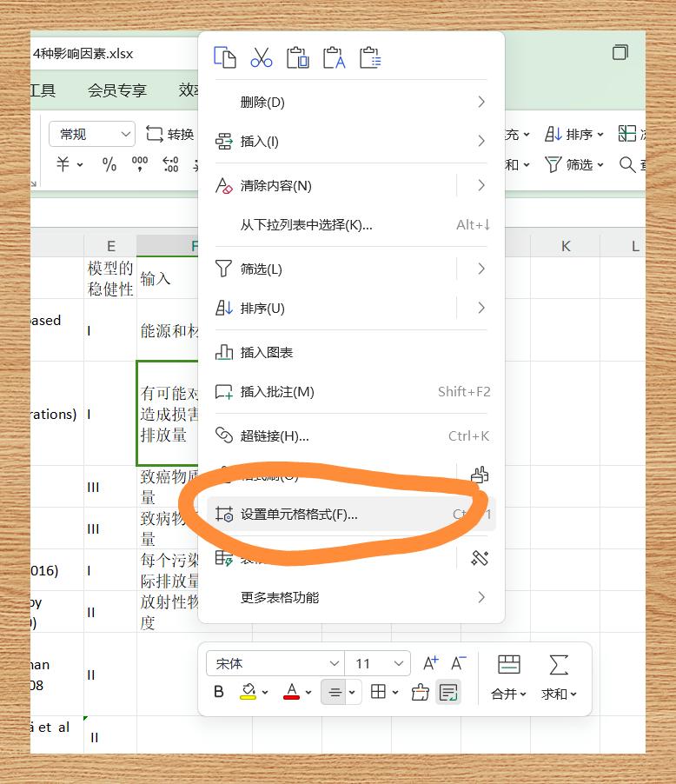This screenshot has height=784, width=676.
Task: Select 从下拉列表中选择(K)... entry
Action: (x=350, y=224)
